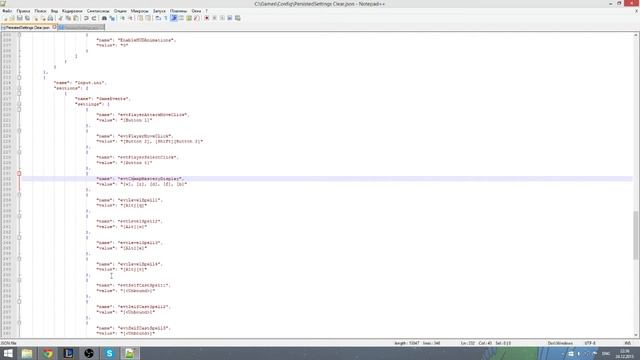Click the Copy toolbar icon
Screen dimensions: 640x360
(68, 18)
